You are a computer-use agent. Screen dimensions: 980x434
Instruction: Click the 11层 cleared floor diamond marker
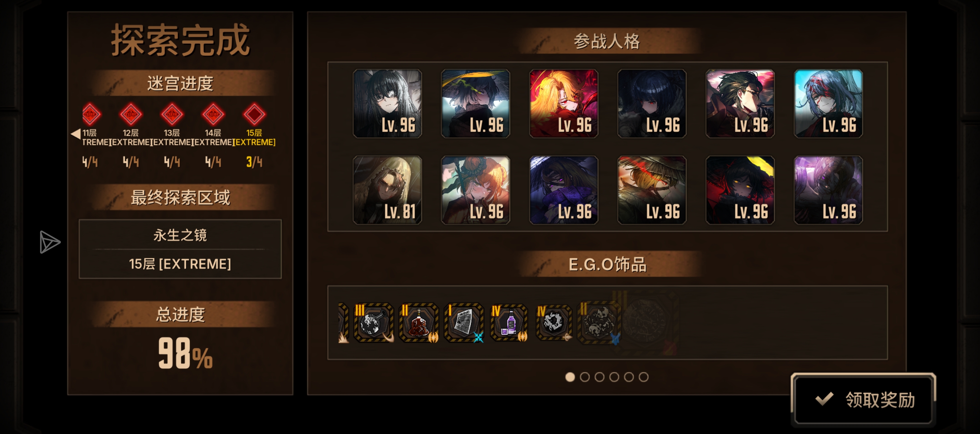[x=91, y=114]
